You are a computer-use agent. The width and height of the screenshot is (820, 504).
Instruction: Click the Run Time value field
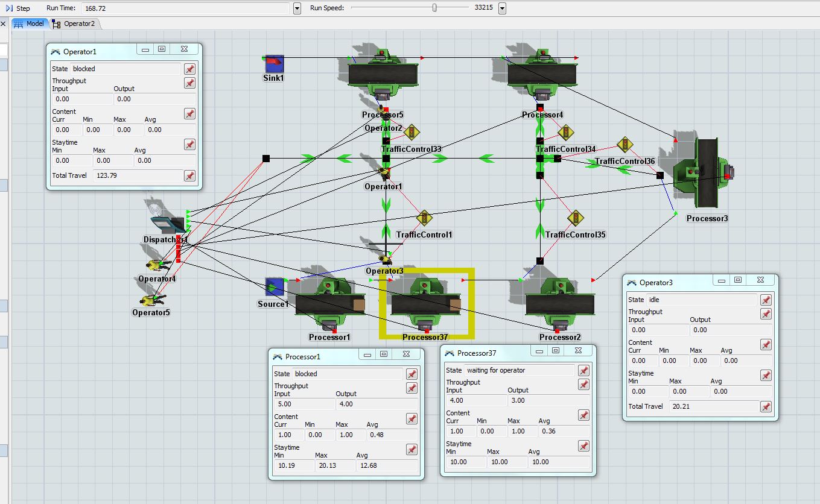(x=185, y=8)
